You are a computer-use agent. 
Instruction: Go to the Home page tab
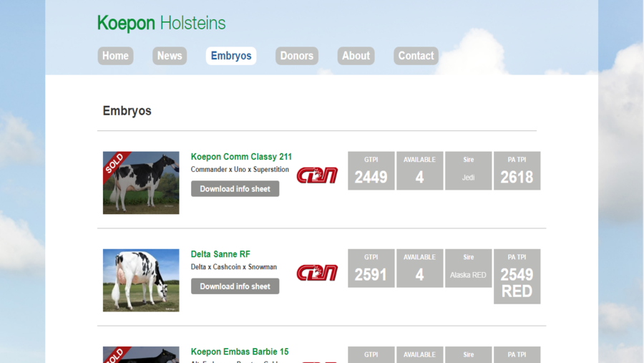(115, 56)
